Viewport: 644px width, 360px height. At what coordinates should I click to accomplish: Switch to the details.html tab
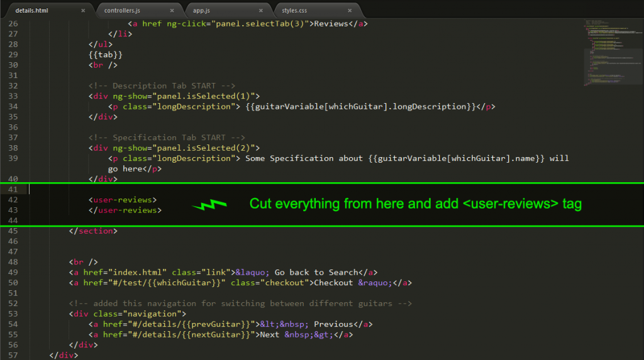(x=31, y=10)
